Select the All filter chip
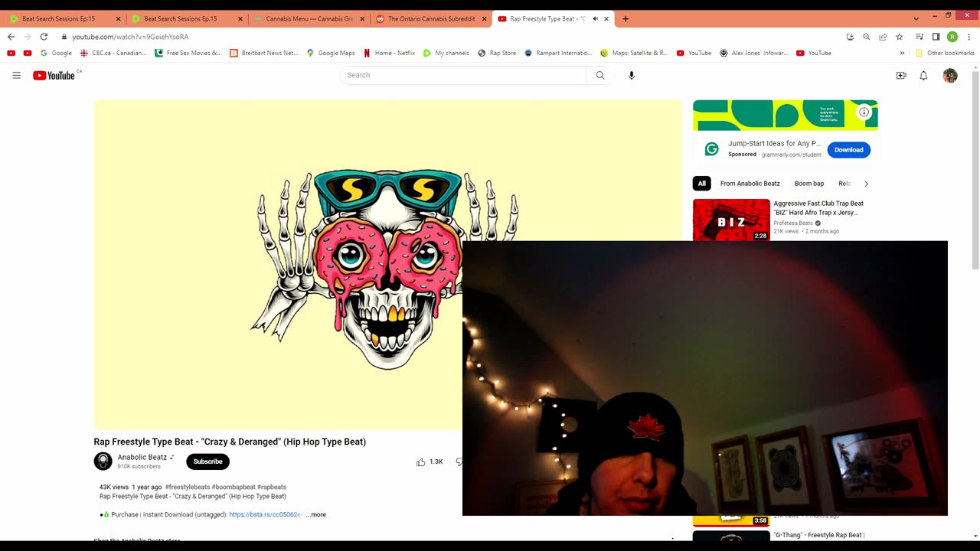This screenshot has width=980, height=551. click(701, 184)
